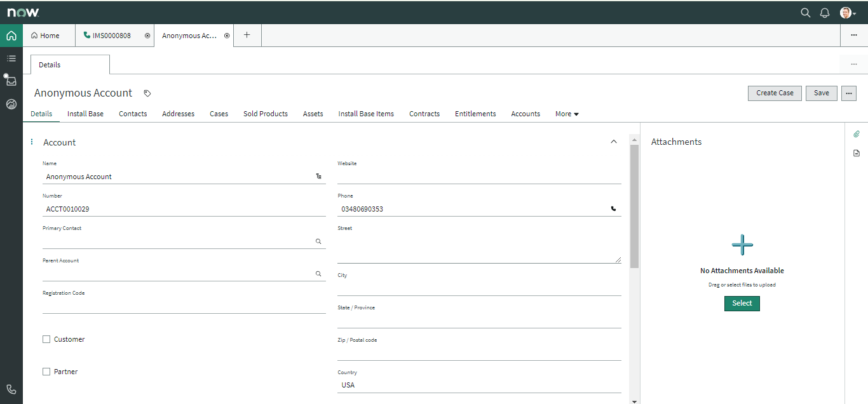Screen dimensions: 868x404
Task: Open the Contracts tab
Action: pos(424,114)
